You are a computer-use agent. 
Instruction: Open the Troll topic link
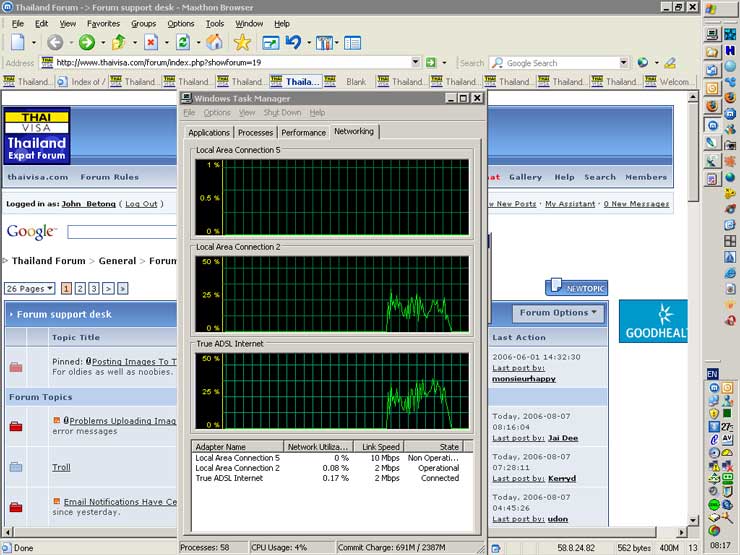click(61, 467)
